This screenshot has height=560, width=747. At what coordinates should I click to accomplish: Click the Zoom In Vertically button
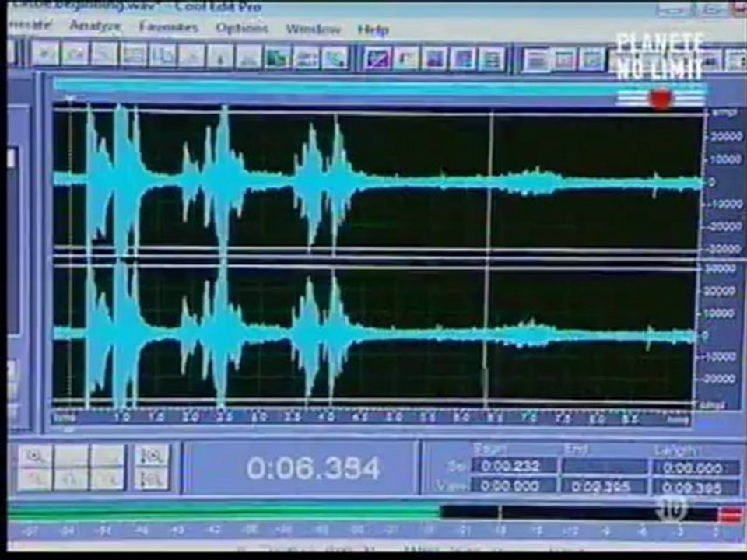(152, 457)
